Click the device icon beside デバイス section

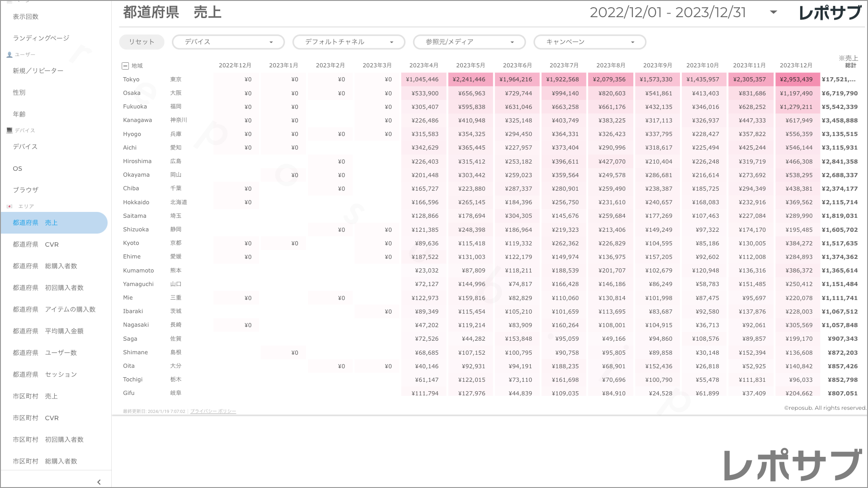click(x=9, y=131)
